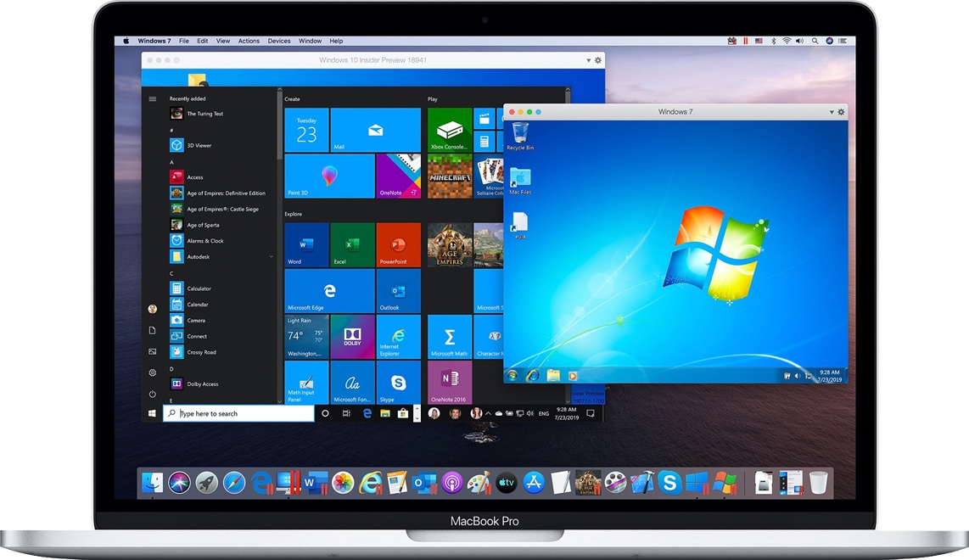Click the Windows 7 Start orb
This screenshot has width=969, height=560.
pyautogui.click(x=512, y=374)
